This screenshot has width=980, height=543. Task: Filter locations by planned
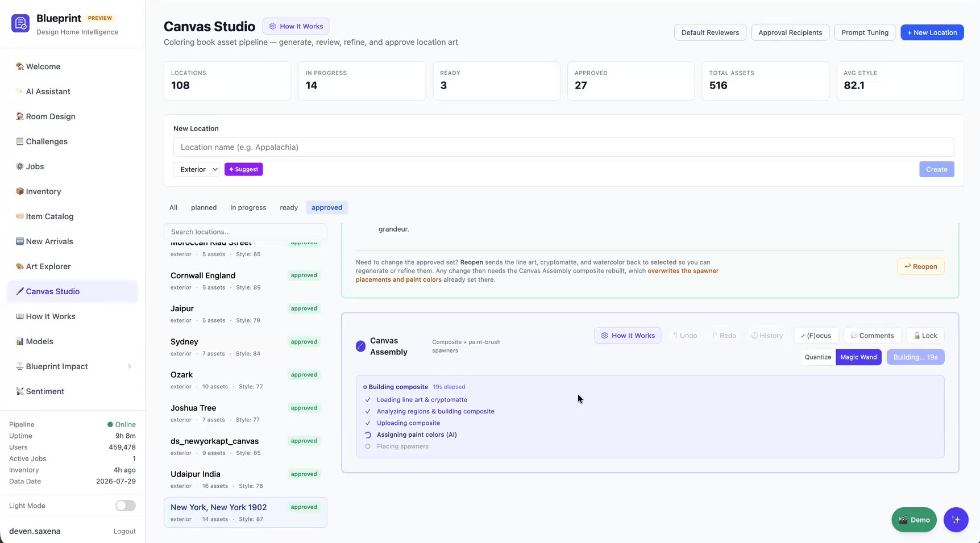click(x=204, y=207)
